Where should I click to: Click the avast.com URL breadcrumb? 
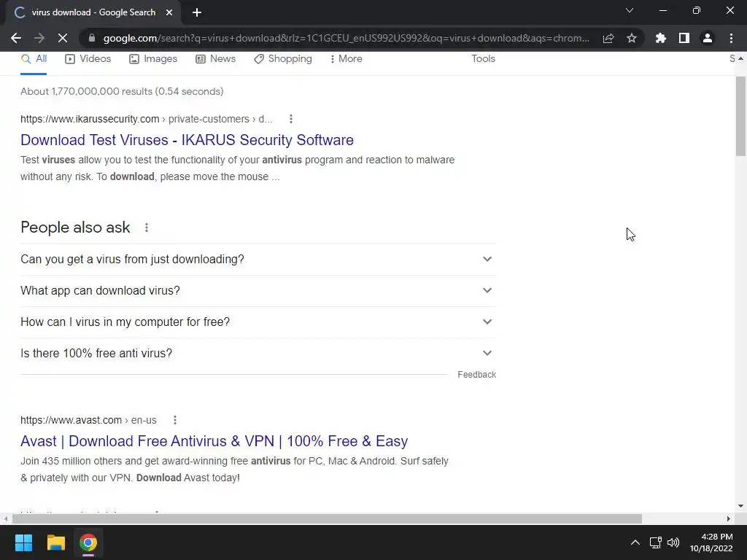click(x=88, y=420)
